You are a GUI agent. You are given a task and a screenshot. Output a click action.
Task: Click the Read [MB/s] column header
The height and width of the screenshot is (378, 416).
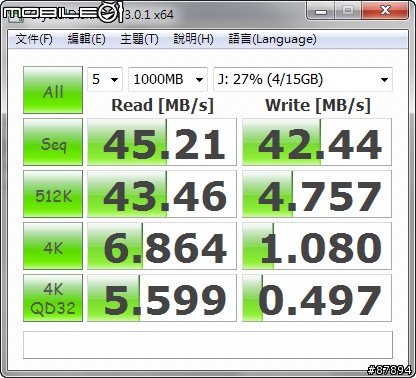(x=162, y=105)
